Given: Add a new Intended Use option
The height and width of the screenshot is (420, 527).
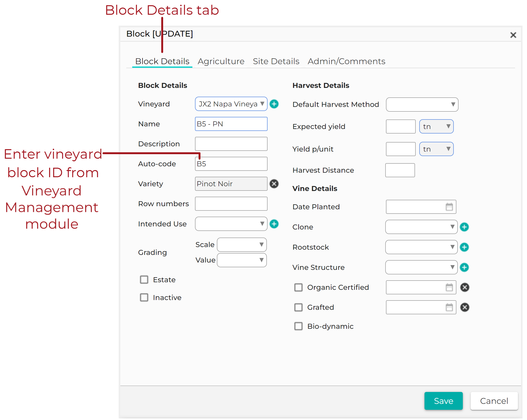Looking at the screenshot, I should point(274,224).
